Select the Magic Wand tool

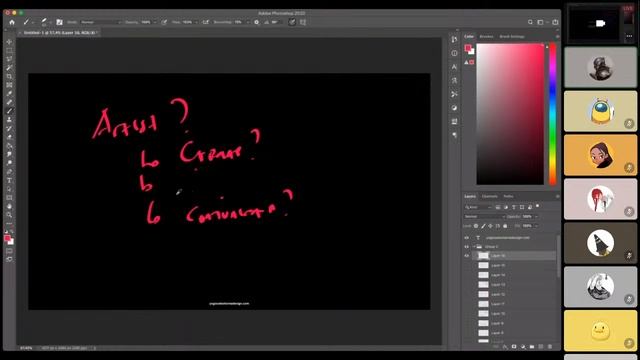9,68
